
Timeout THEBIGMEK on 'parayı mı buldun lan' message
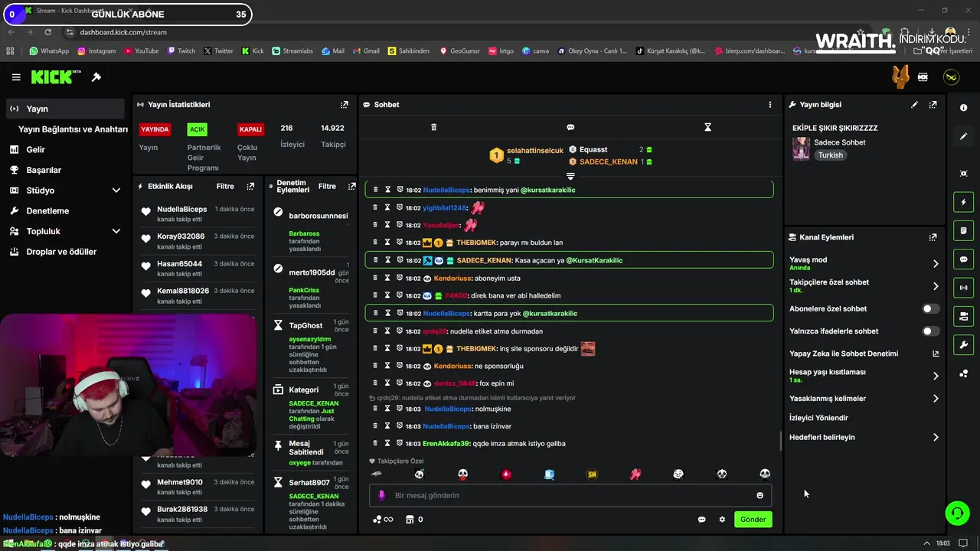pyautogui.click(x=388, y=243)
